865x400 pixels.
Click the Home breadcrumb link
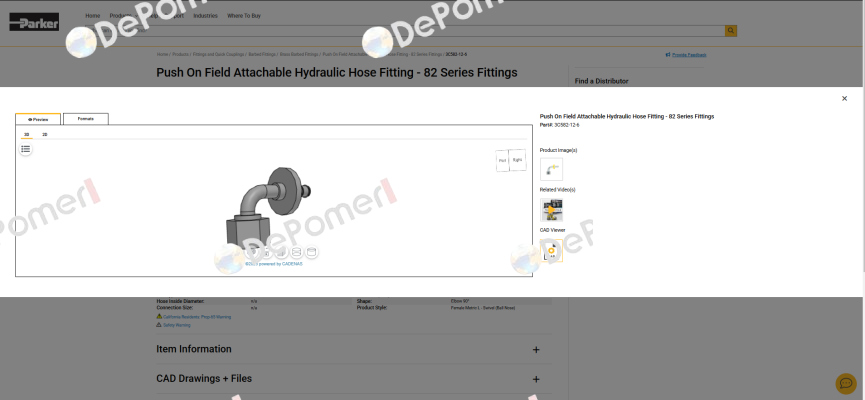(162, 55)
